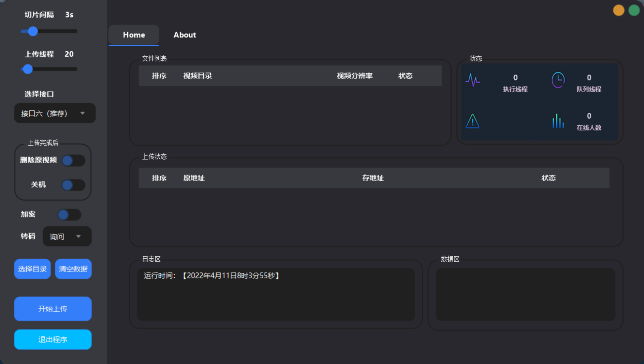Click the 存地址 column header
Screen dimensions: 644x364
click(x=373, y=178)
